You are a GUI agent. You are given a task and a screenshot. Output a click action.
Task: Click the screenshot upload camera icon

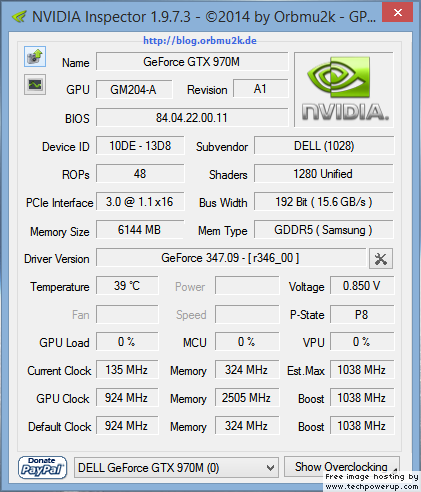(35, 56)
